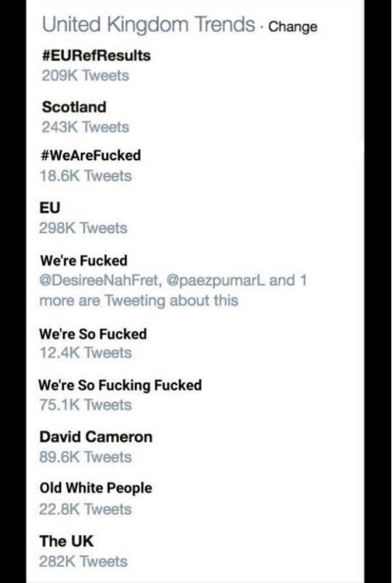The image size is (392, 583).
Task: Open the We're Fucked trend
Action: click(x=83, y=261)
